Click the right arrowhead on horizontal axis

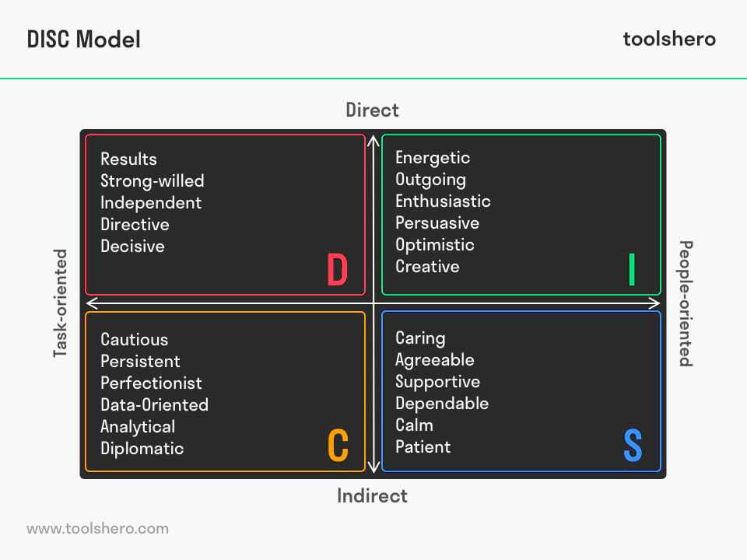coord(654,303)
